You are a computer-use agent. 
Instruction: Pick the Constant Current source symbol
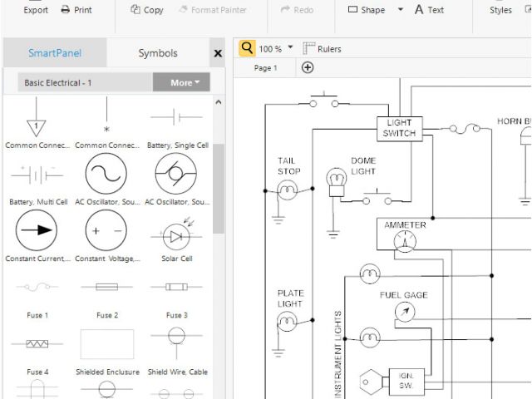coord(36,231)
